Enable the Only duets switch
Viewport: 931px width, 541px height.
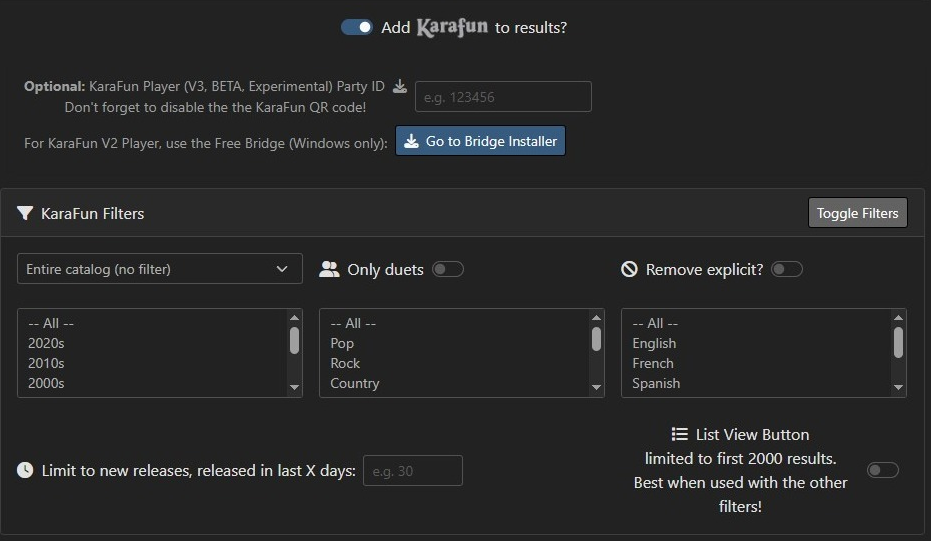pyautogui.click(x=448, y=270)
